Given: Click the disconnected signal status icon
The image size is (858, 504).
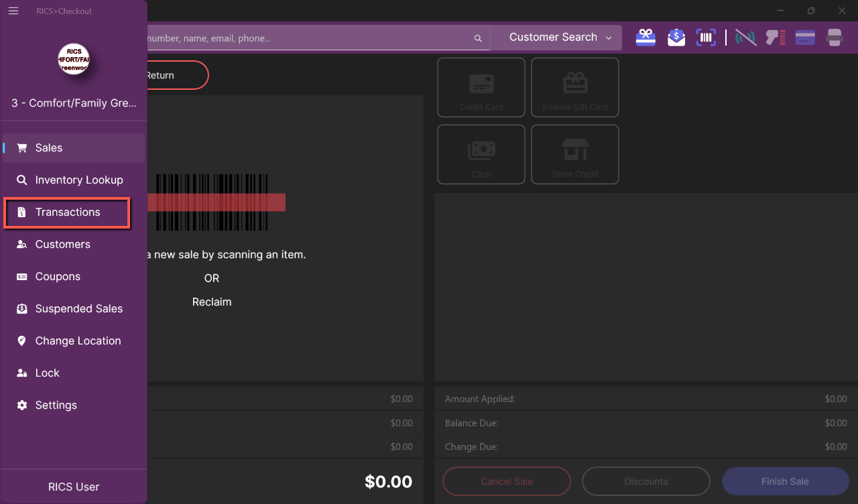Looking at the screenshot, I should click(x=745, y=38).
